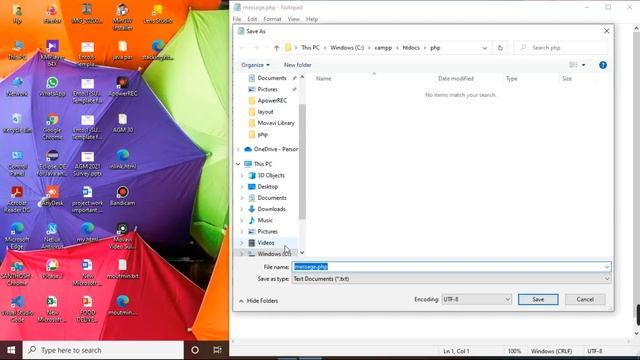Open the ApowerREC desktop shortcut
This screenshot has width=640, height=360.
tap(122, 87)
